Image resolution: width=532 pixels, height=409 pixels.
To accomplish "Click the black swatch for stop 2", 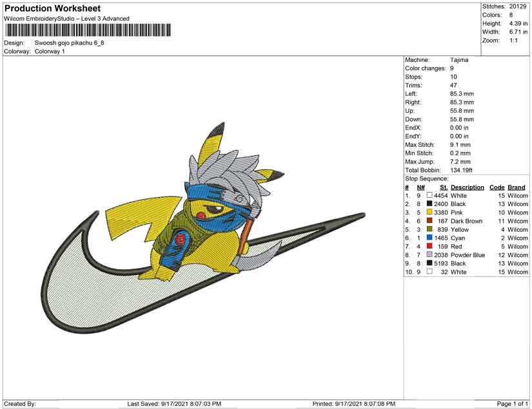I will [x=429, y=204].
